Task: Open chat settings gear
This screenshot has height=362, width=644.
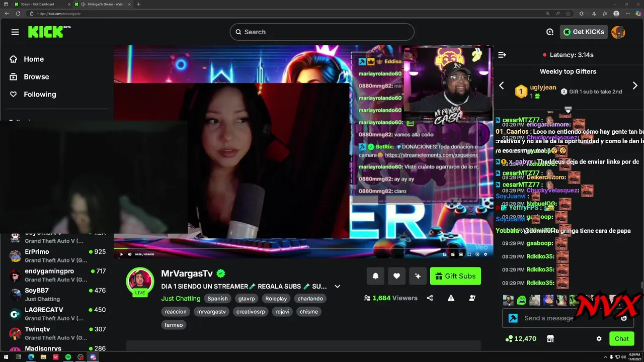Action: click(599, 339)
